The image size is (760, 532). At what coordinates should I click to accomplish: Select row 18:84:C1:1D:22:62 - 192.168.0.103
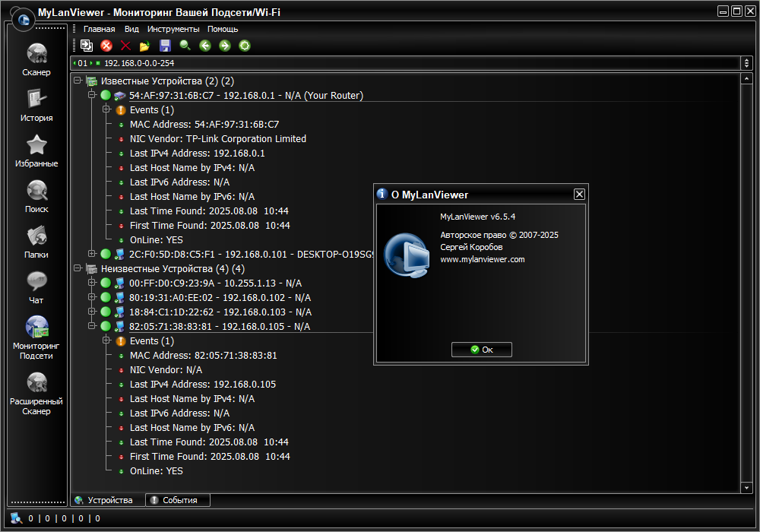[x=220, y=312]
